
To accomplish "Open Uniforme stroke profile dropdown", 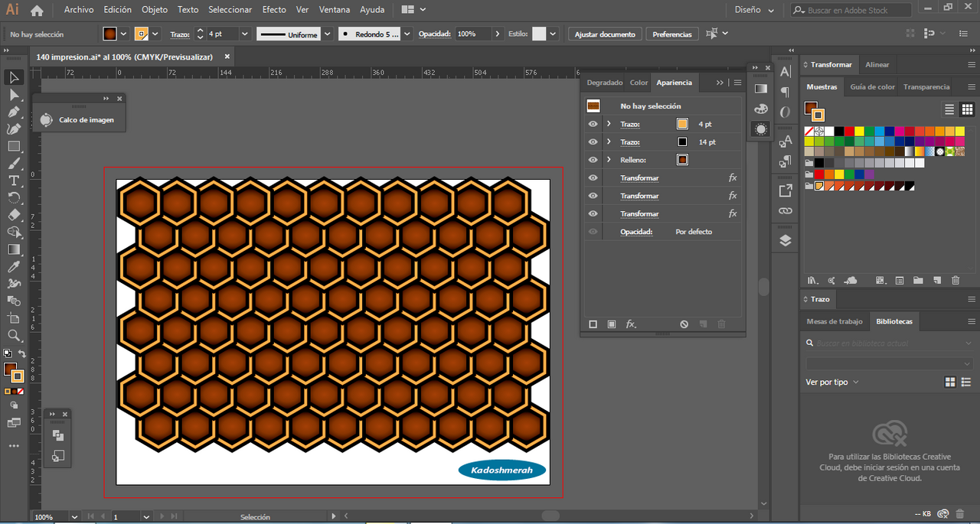I will point(328,34).
